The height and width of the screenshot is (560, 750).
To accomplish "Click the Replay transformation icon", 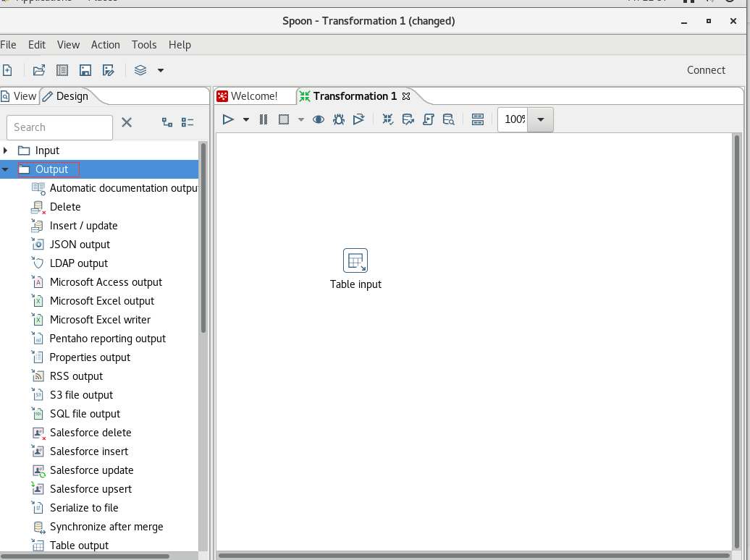I will [x=359, y=119].
